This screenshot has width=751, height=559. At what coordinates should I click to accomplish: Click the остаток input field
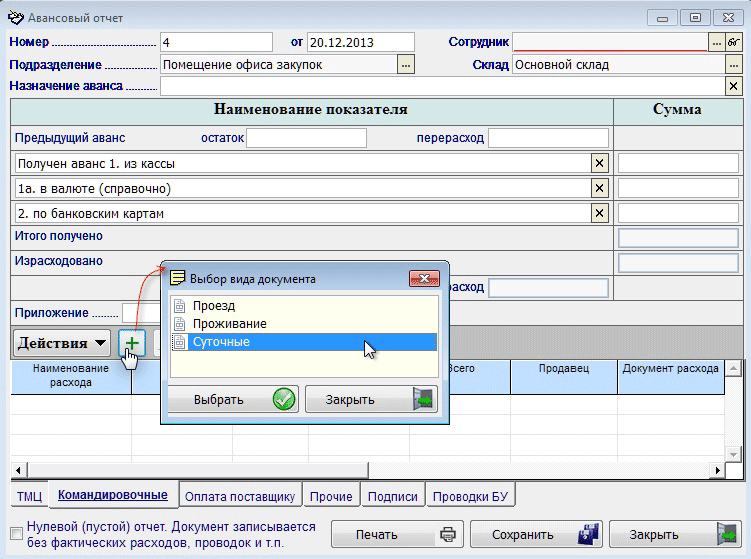[x=307, y=138]
